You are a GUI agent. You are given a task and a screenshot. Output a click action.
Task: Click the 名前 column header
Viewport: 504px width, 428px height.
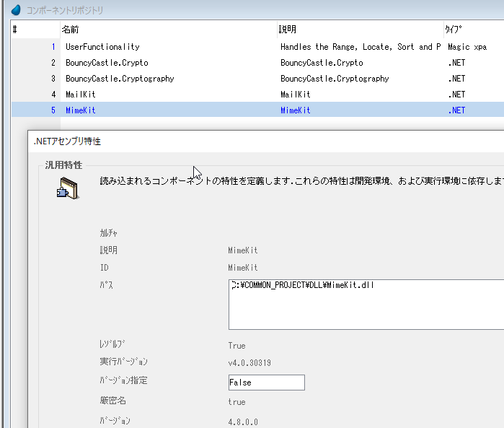(71, 30)
